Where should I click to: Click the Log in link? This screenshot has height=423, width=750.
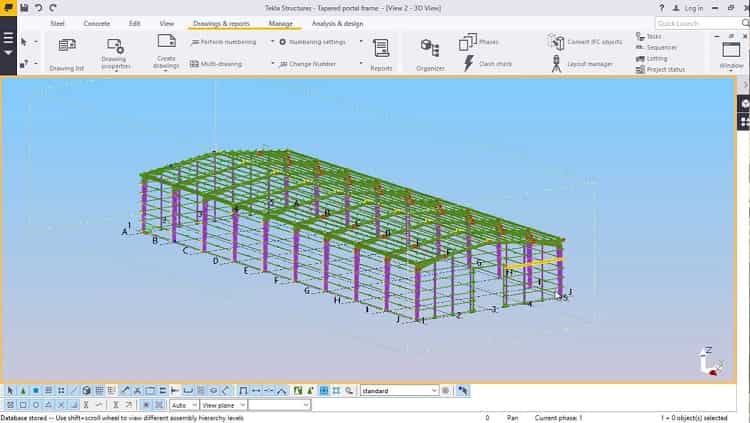coord(688,8)
